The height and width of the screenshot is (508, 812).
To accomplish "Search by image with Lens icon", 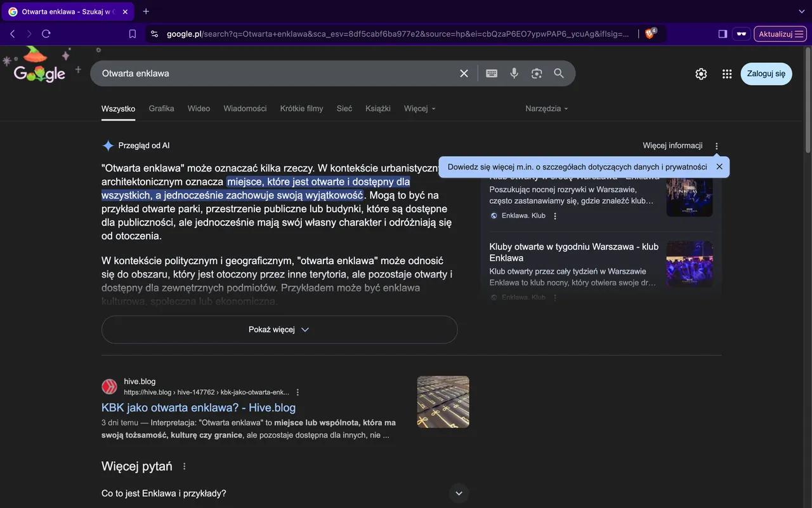I will 537,74.
